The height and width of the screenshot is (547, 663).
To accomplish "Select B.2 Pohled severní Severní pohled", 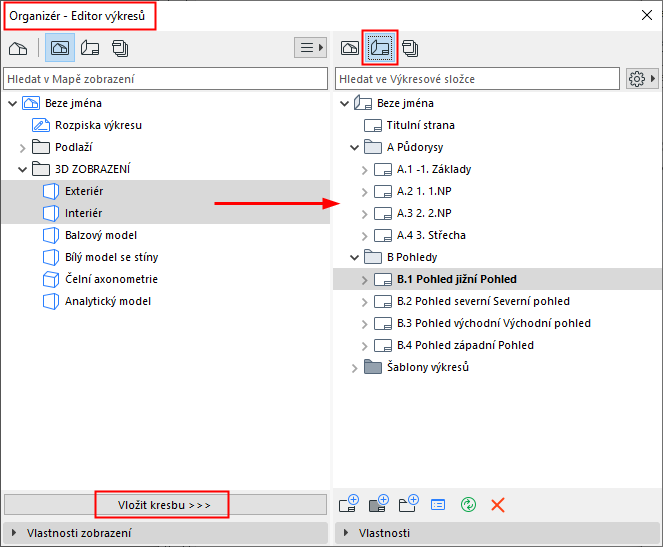I will pyautogui.click(x=483, y=301).
